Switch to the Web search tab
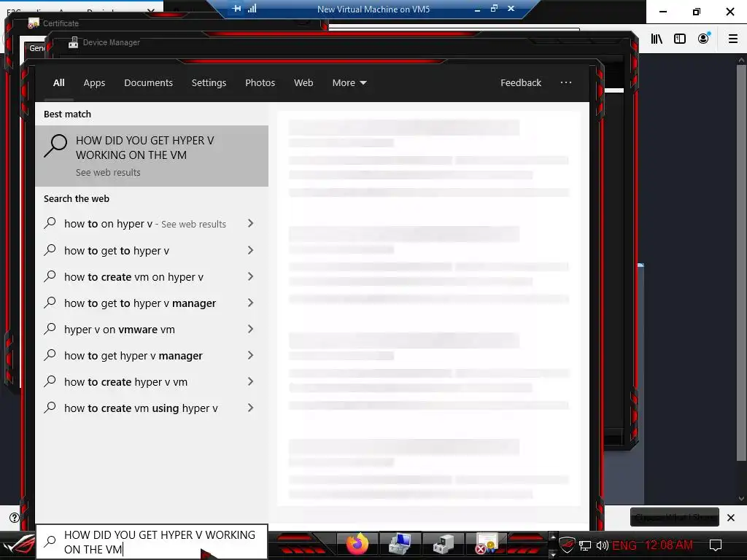The width and height of the screenshot is (747, 560). pyautogui.click(x=303, y=83)
